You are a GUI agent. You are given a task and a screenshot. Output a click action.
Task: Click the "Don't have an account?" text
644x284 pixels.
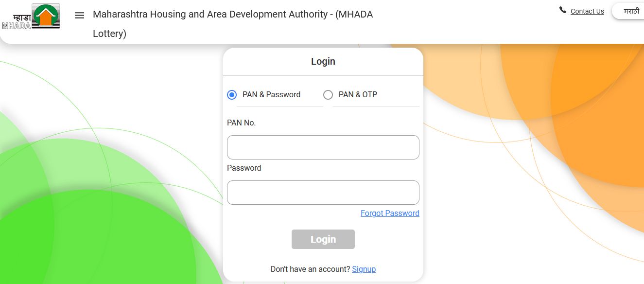(x=311, y=269)
